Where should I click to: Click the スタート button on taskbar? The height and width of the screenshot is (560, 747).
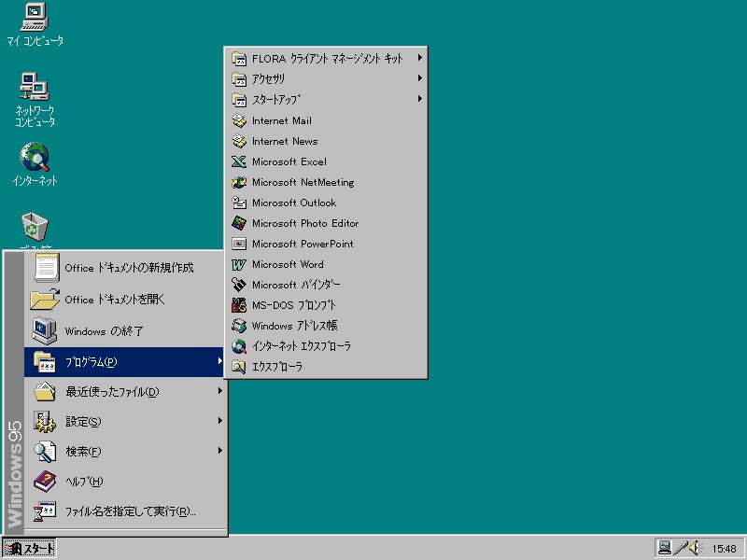coord(30,549)
